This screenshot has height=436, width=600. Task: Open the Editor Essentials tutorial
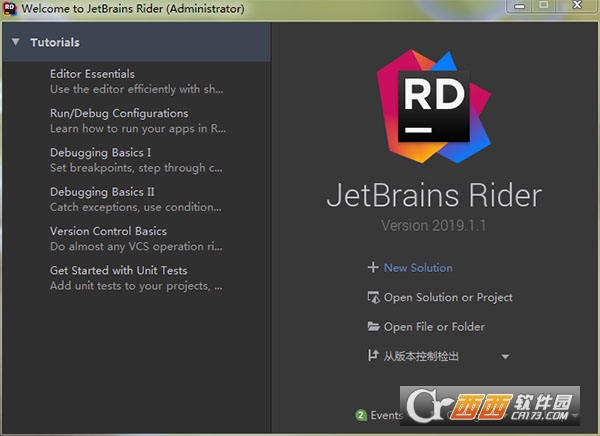tap(92, 74)
